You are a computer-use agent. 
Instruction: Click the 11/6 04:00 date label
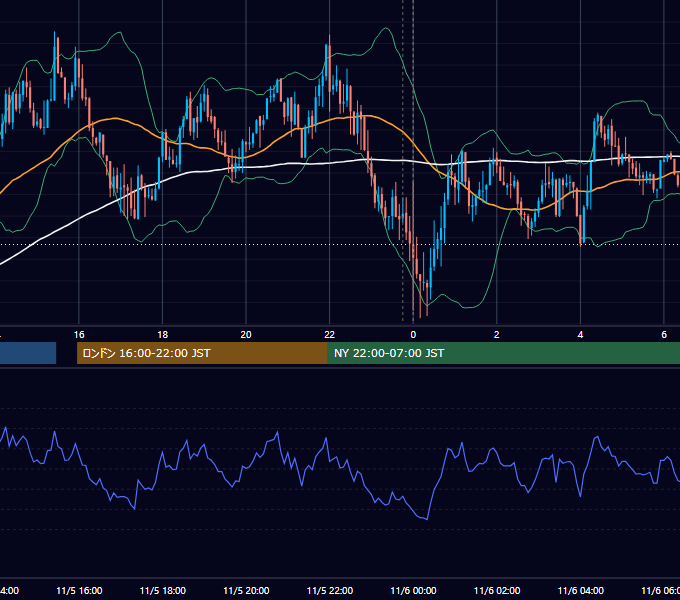coord(580,590)
